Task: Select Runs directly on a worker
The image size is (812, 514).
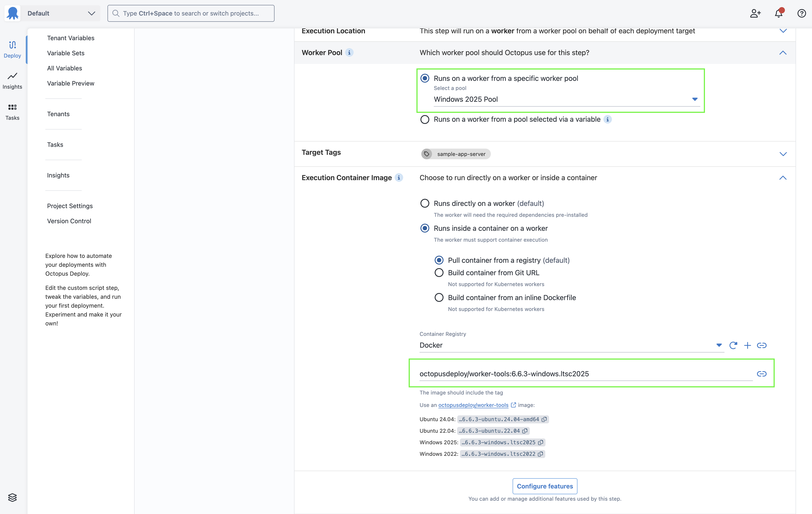Action: (x=425, y=203)
